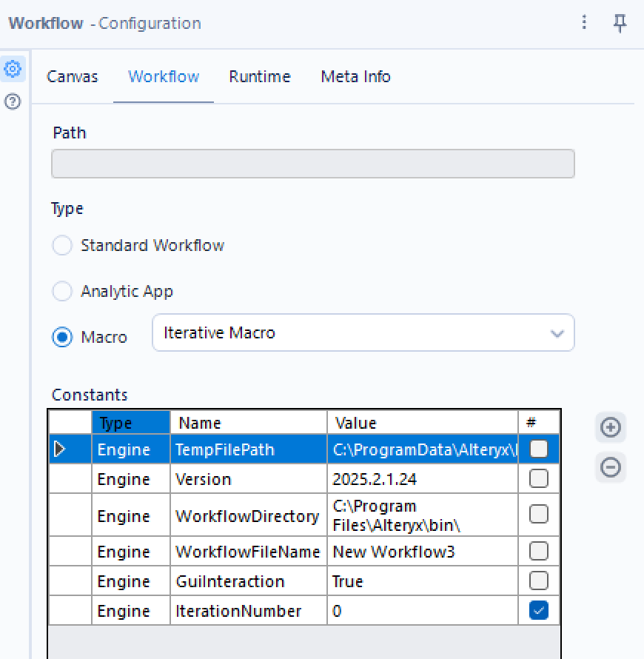Viewport: 644px width, 659px height.
Task: Select the C:\ProgramData\Alteryx value cell
Action: pos(423,449)
